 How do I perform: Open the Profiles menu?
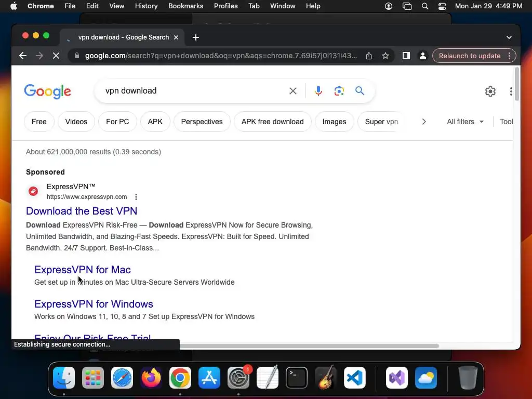click(225, 6)
